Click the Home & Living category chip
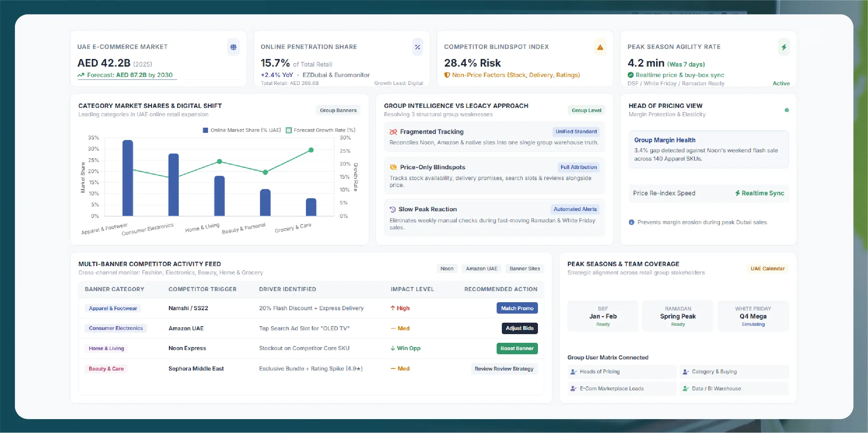The width and height of the screenshot is (868, 433). (106, 348)
